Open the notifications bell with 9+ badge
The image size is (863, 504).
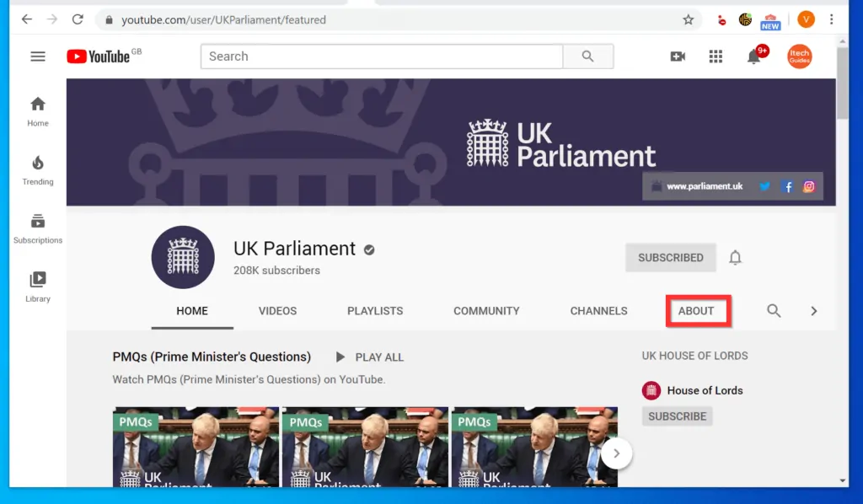[754, 56]
